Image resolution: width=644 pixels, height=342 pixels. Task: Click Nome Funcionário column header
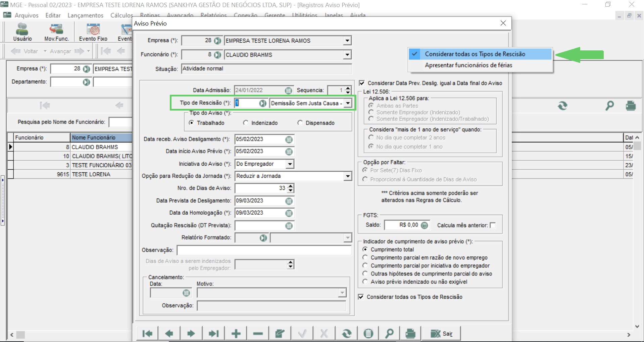click(x=101, y=137)
